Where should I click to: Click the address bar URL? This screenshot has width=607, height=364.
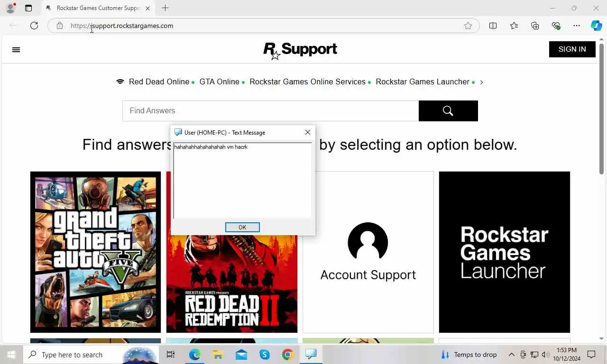point(122,26)
